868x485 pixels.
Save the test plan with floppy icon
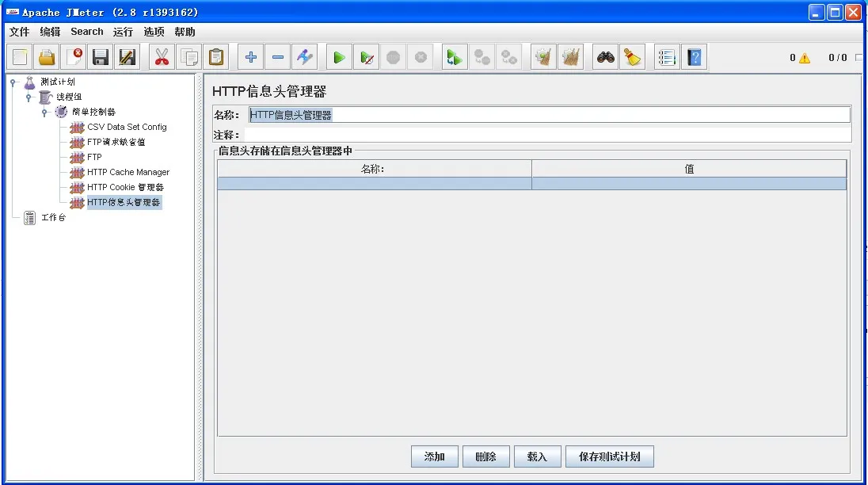pos(101,57)
